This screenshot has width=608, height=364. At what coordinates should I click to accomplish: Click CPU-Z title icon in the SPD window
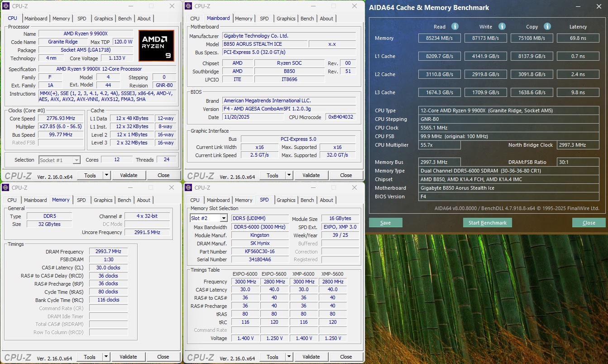click(189, 187)
